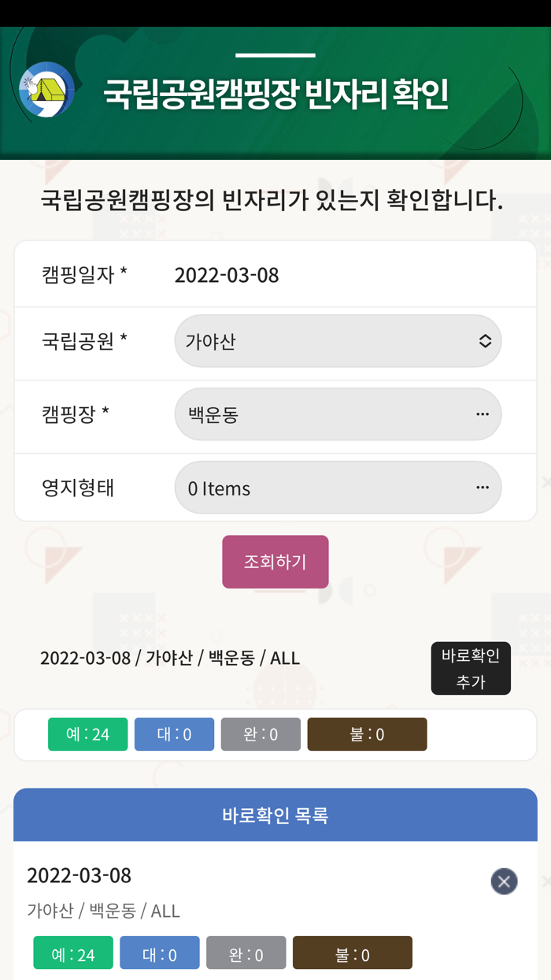
Task: Click the 바로확인 목록 header bar
Action: (275, 815)
